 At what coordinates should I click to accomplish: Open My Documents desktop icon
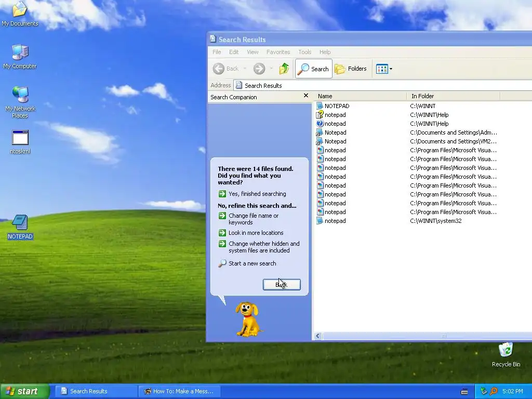click(x=20, y=14)
